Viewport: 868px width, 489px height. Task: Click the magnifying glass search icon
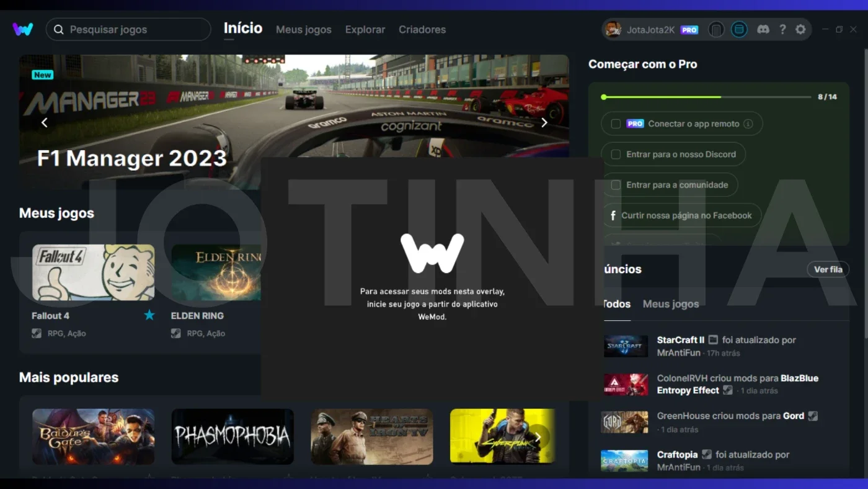pos(59,29)
